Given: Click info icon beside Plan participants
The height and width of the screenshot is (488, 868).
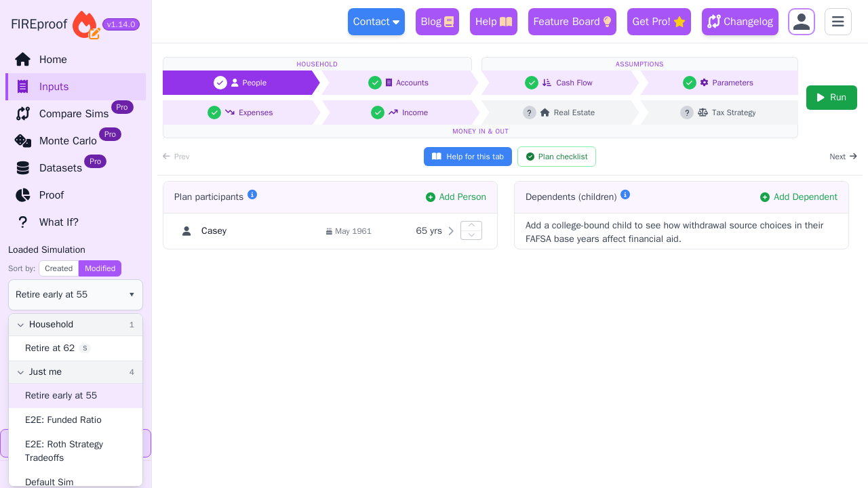Looking at the screenshot, I should pos(252,195).
